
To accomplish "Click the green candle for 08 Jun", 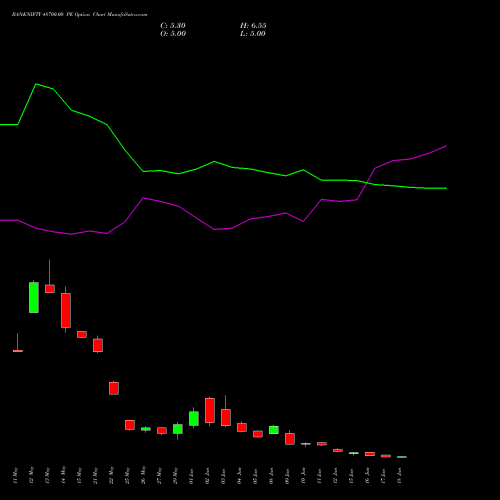I will (x=274, y=430).
